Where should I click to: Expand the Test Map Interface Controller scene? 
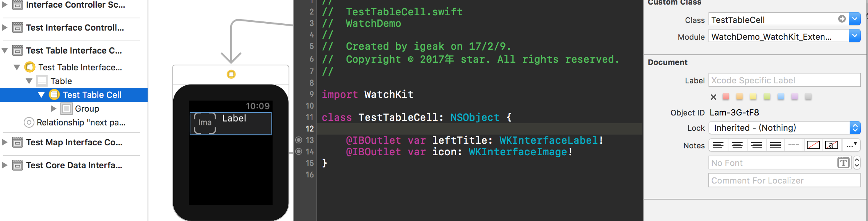(5, 142)
